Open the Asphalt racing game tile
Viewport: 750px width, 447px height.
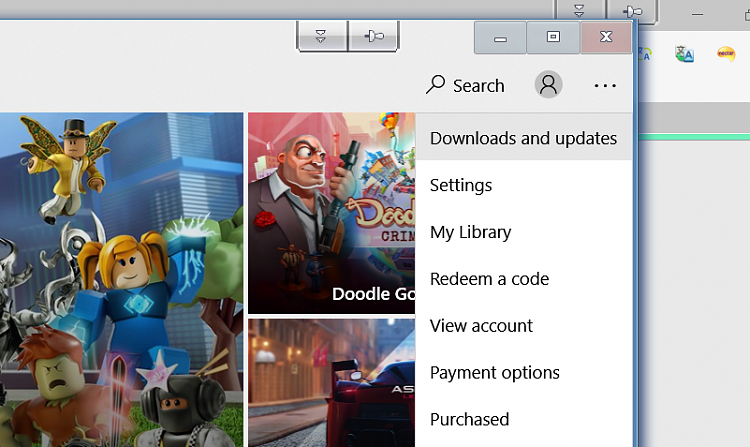331,383
